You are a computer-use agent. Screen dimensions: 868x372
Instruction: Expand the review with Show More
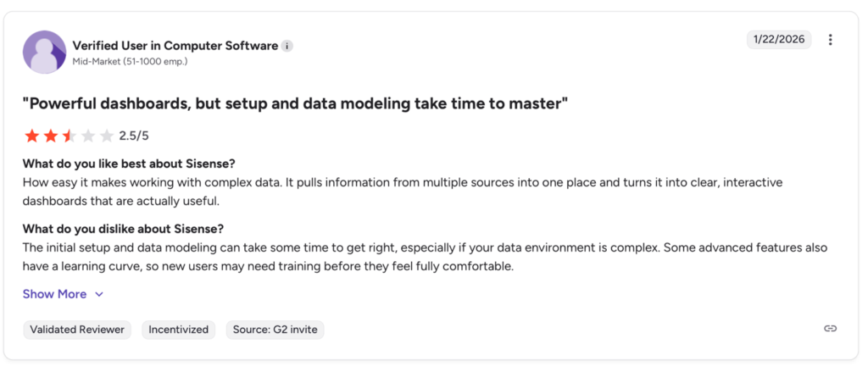pyautogui.click(x=54, y=294)
